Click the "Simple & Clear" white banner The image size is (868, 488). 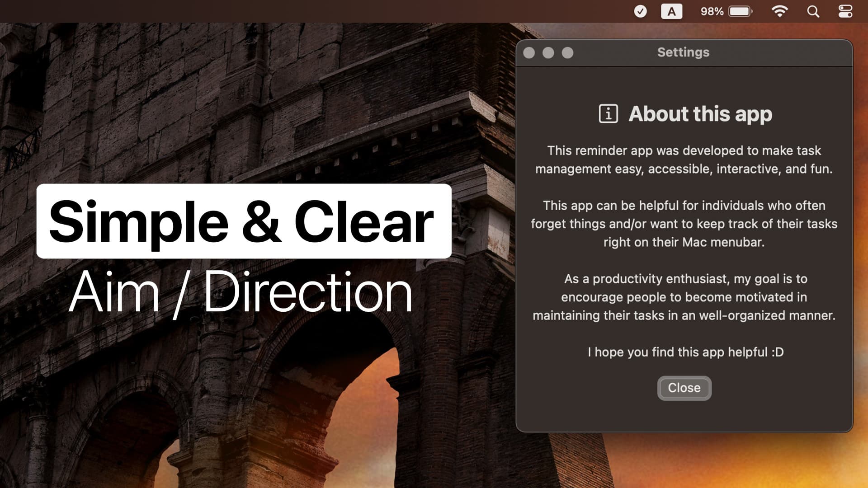point(244,221)
